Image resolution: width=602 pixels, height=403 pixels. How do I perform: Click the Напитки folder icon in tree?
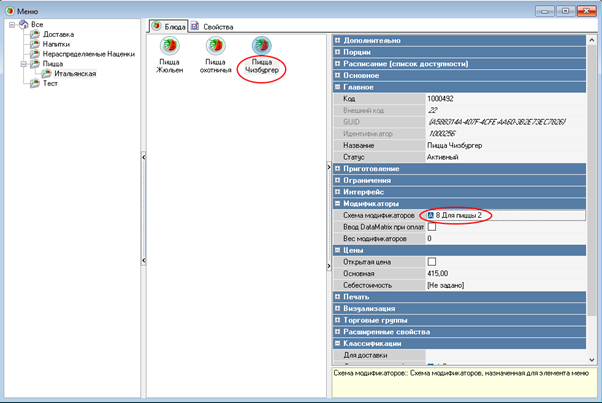coord(35,44)
